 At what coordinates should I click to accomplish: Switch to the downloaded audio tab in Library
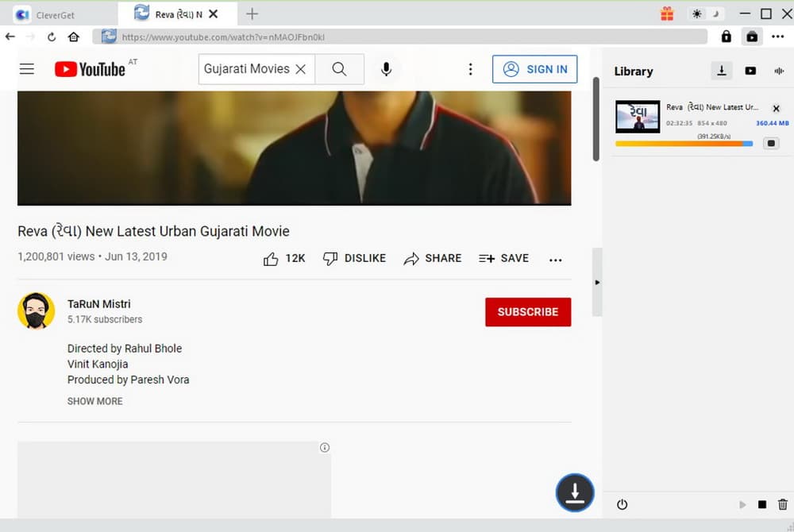click(x=779, y=71)
